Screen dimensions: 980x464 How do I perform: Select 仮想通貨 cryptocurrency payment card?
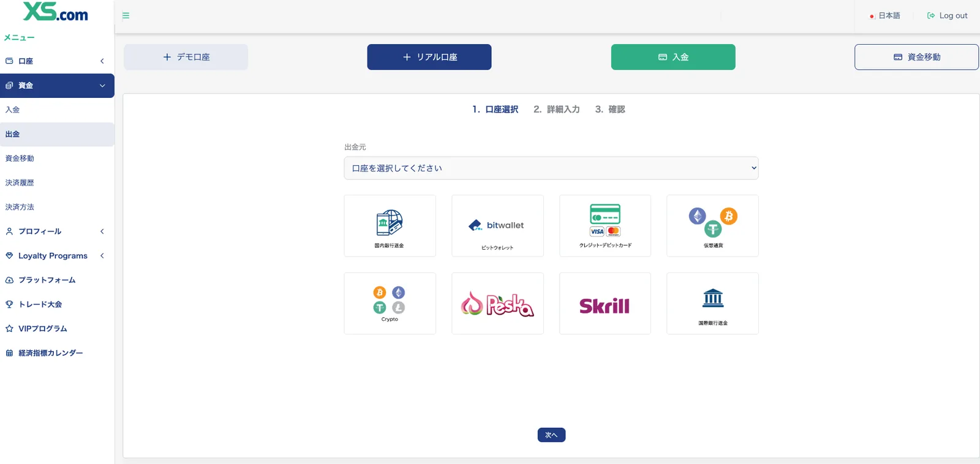[x=712, y=226]
